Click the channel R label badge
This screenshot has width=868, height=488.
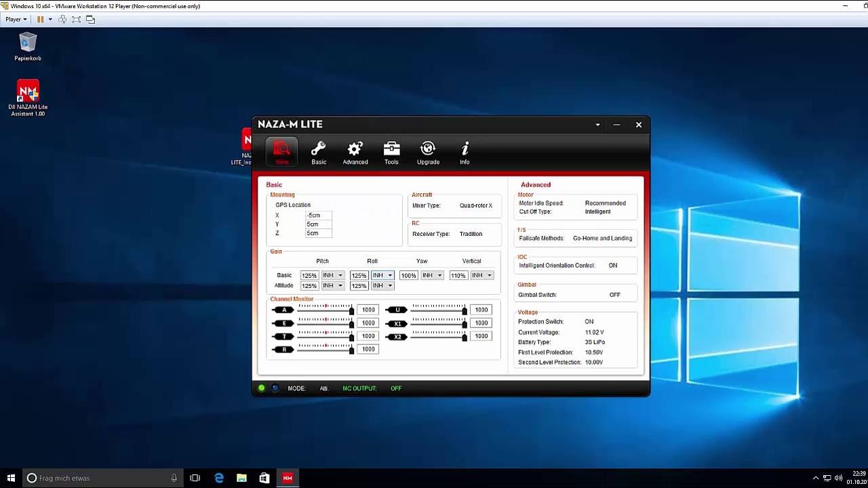283,349
